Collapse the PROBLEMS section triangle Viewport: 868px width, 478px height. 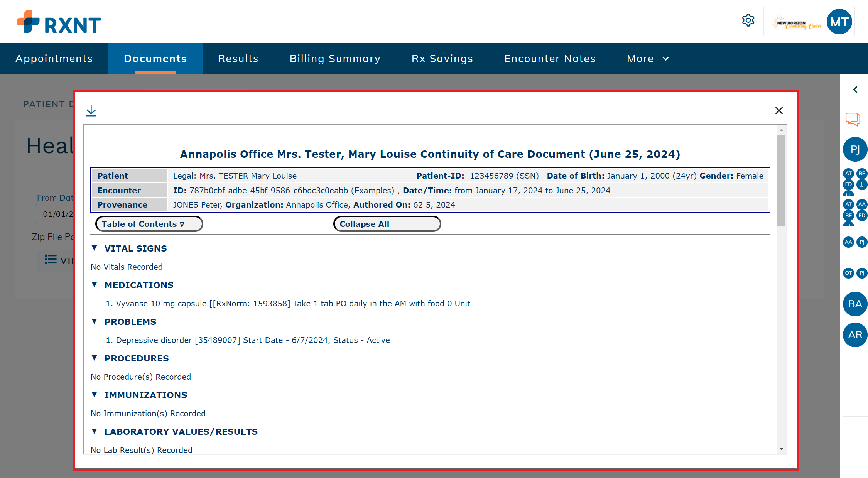[x=95, y=321]
